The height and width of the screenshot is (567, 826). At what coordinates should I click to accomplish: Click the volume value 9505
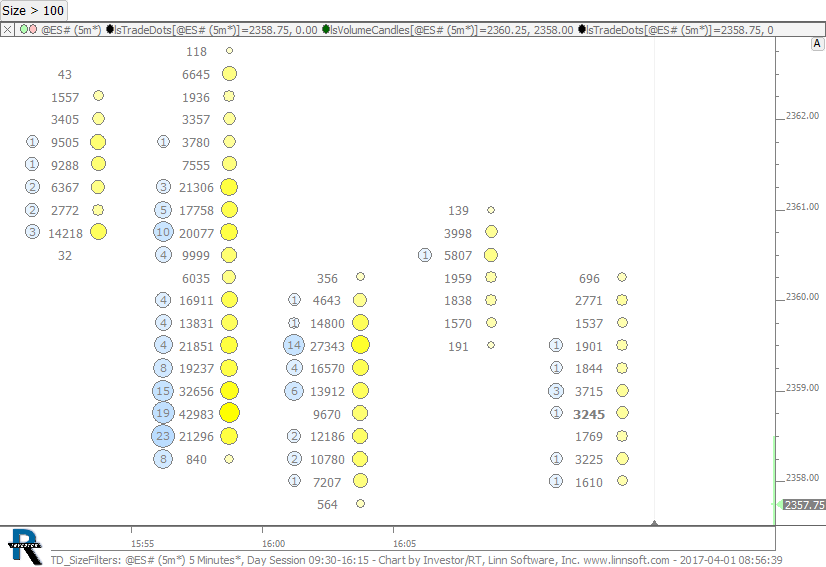65,142
